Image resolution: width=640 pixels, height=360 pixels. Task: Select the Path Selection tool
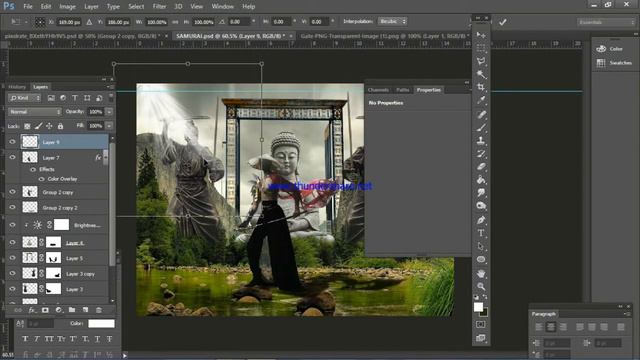tap(481, 246)
